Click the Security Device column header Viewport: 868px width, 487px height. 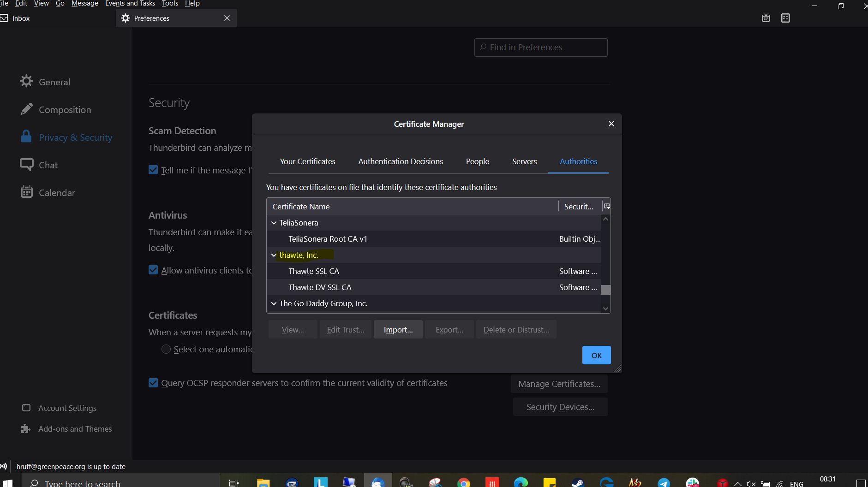(580, 206)
